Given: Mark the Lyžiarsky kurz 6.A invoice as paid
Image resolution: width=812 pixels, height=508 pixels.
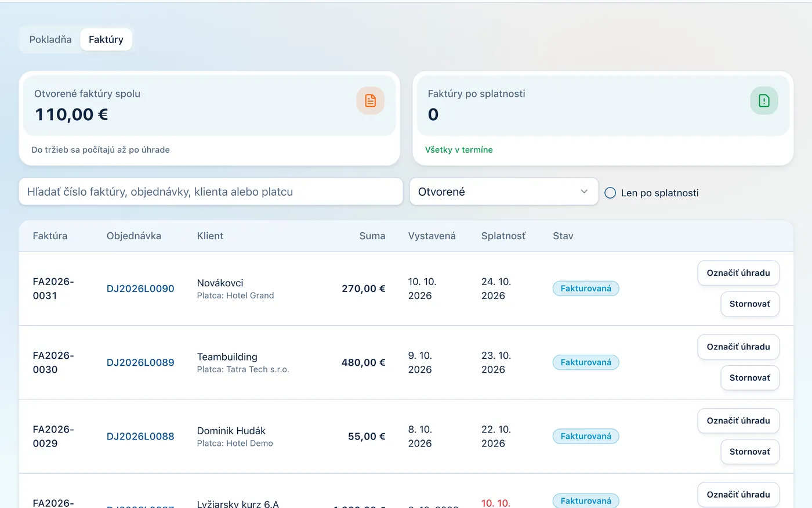Looking at the screenshot, I should [x=738, y=495].
